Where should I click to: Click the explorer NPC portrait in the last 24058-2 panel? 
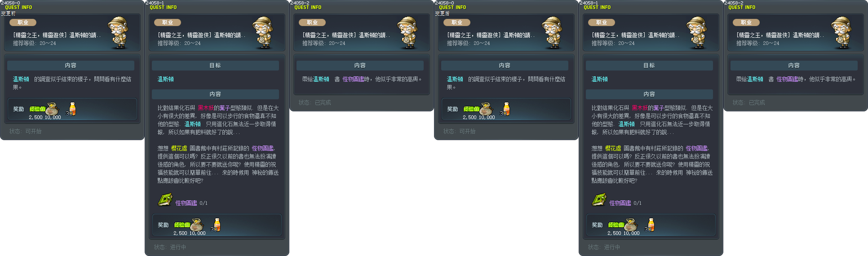tap(842, 33)
